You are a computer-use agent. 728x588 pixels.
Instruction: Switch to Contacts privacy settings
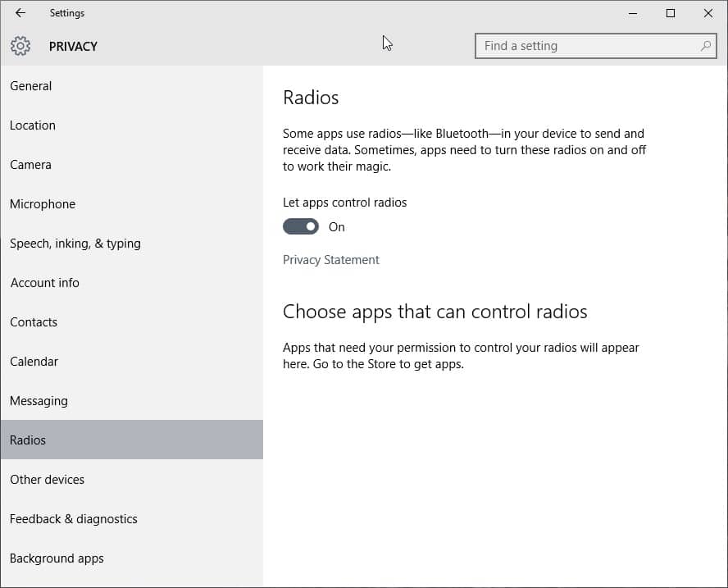coord(34,322)
